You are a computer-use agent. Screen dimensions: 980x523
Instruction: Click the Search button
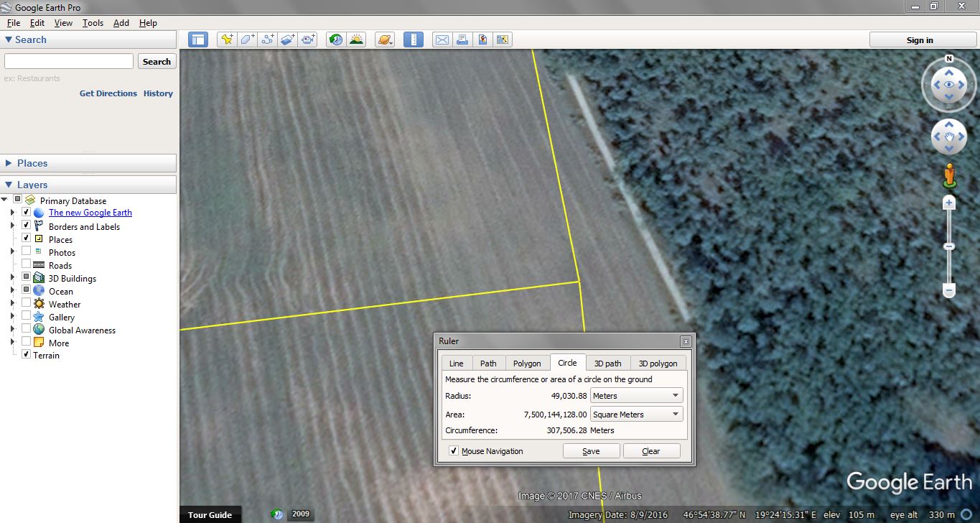[x=157, y=62]
